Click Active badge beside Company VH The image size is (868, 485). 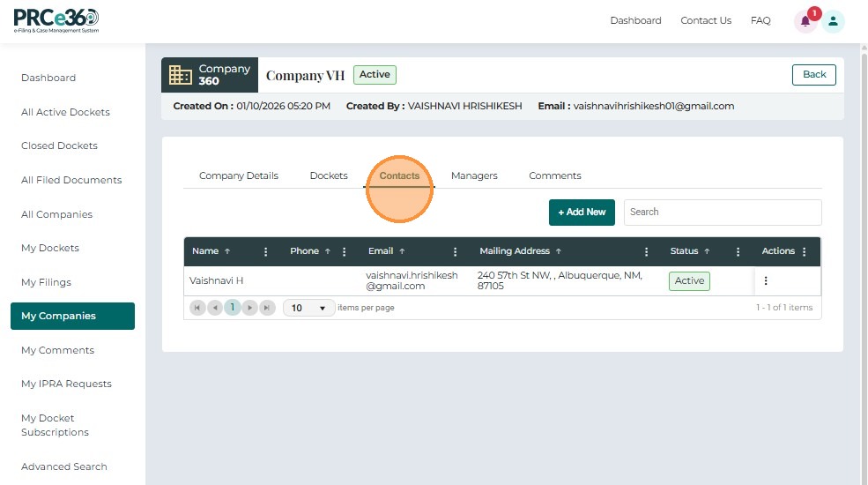pyautogui.click(x=375, y=75)
